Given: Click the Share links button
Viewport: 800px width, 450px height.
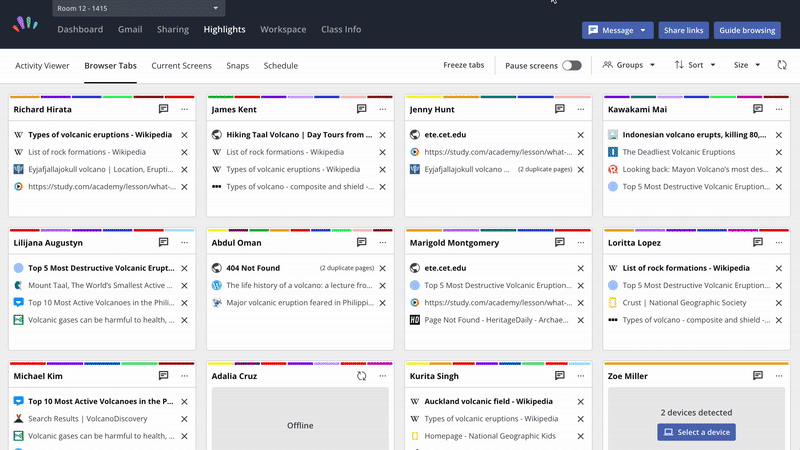Looking at the screenshot, I should pos(684,31).
